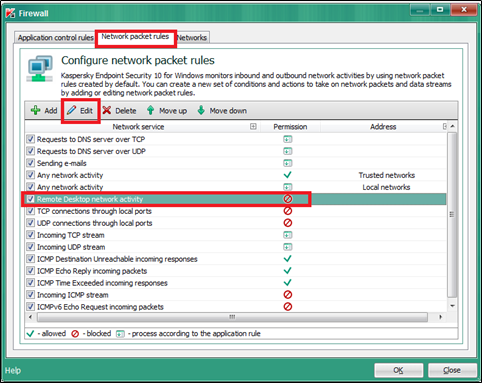Click the list scroll down arrow
This screenshot has width=482, height=383.
[x=452, y=306]
